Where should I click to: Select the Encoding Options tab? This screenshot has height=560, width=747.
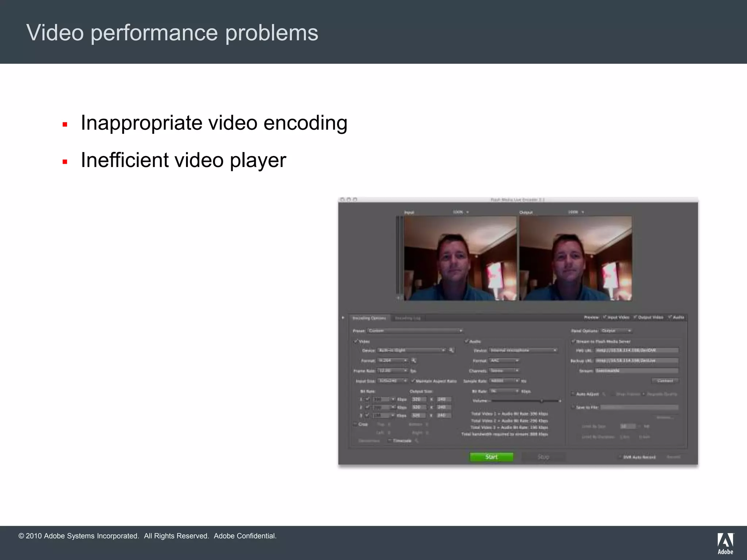(369, 318)
